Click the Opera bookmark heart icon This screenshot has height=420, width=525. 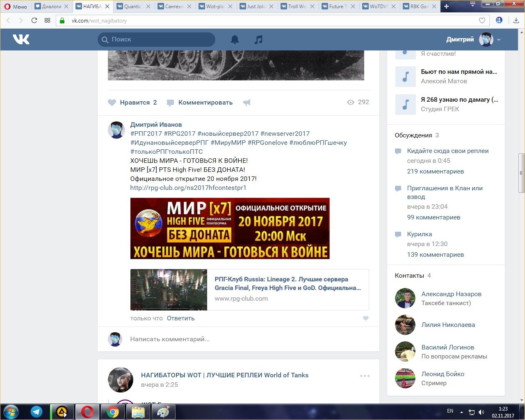point(482,21)
